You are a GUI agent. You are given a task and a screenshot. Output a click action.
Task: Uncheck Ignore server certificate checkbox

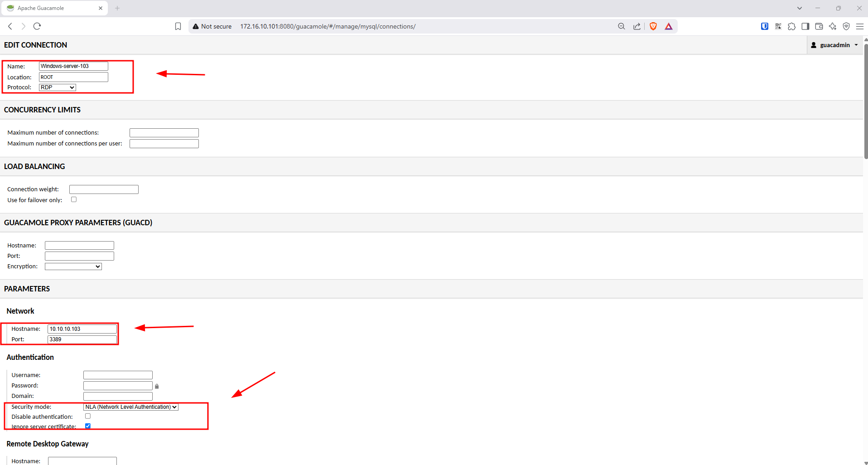coord(88,426)
